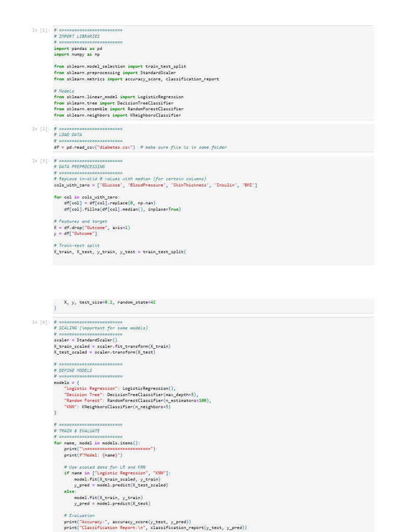This screenshot has height=532, width=399.
Task: Click the cols_with_zero list definition line
Action: tap(155, 185)
